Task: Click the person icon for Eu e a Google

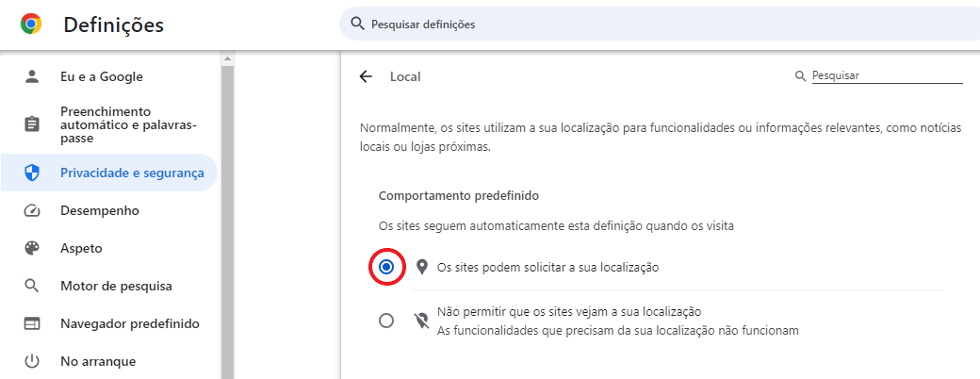Action: coord(31,76)
